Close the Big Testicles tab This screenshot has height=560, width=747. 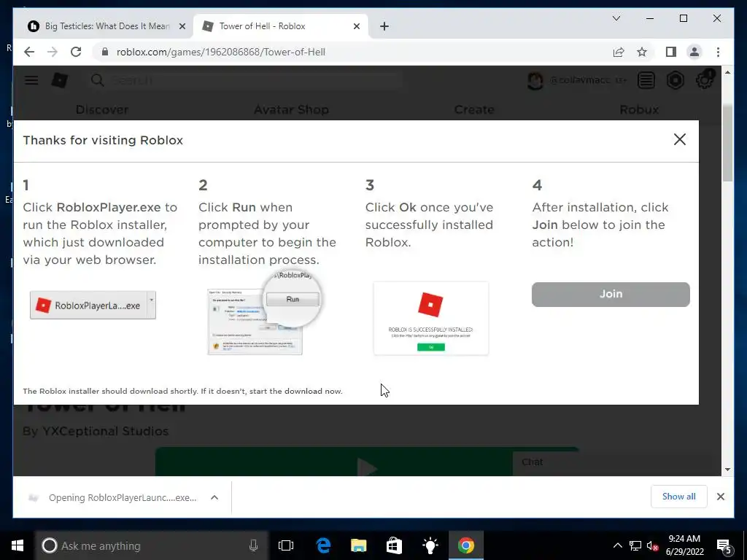click(182, 26)
